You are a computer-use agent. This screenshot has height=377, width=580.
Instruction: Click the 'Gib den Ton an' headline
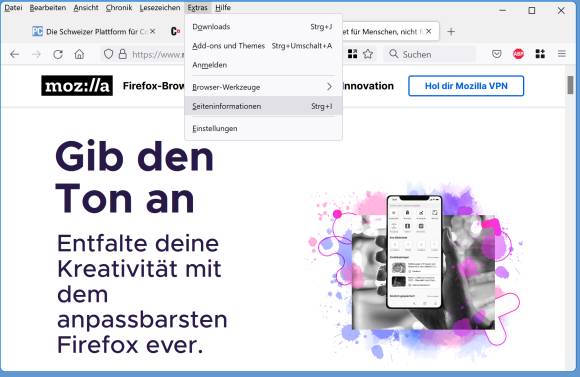tap(134, 178)
